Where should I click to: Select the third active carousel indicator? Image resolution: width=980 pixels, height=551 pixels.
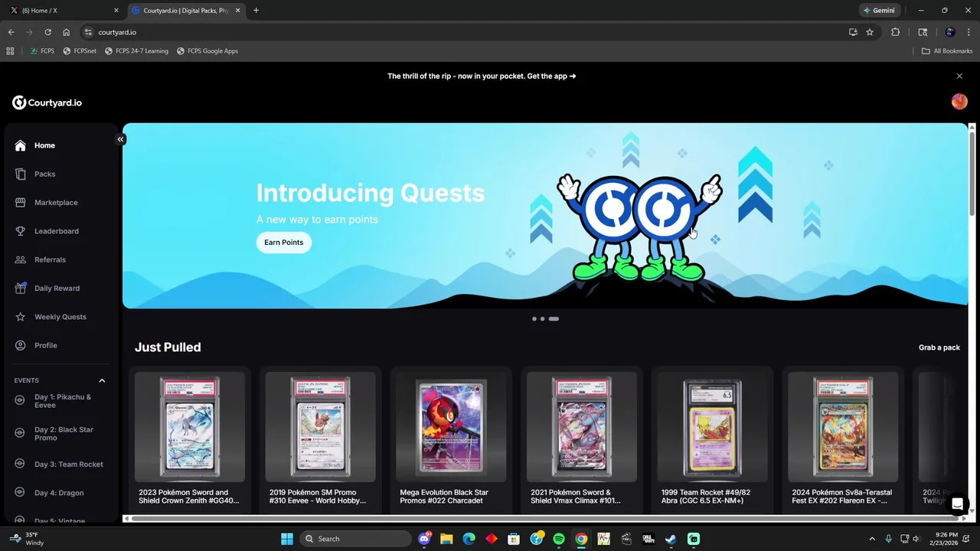(x=554, y=318)
